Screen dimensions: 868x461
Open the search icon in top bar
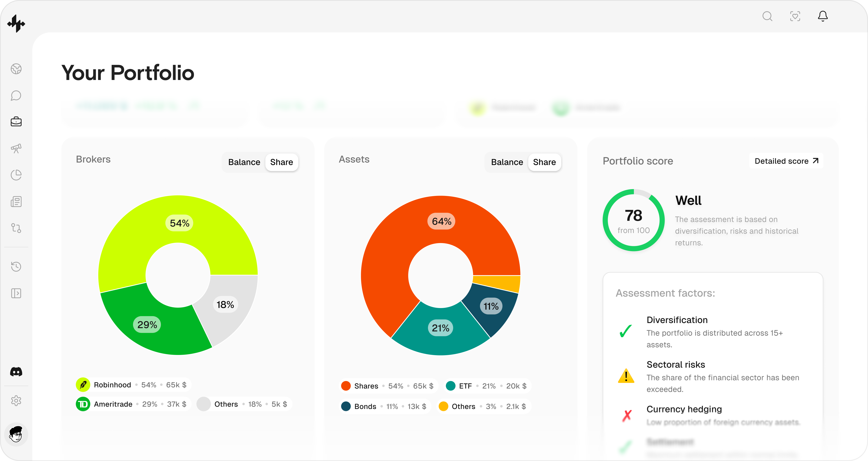click(767, 16)
